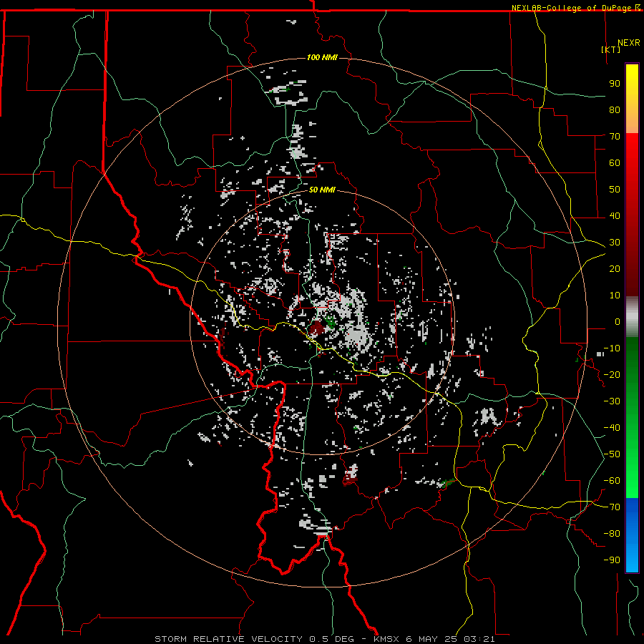This screenshot has width=644, height=644.
Task: Click the -20 value on the velocity scale
Action: point(612,375)
